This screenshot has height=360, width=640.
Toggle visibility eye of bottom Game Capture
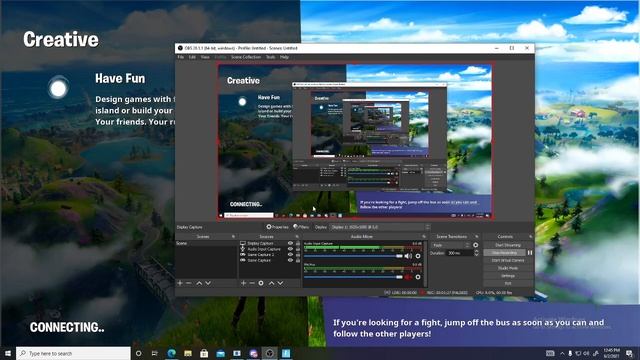[290, 260]
